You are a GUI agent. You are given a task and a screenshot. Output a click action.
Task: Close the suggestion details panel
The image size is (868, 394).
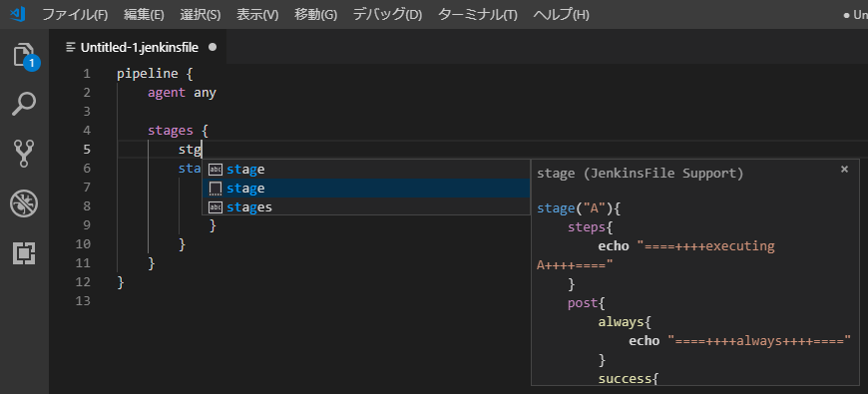click(844, 170)
